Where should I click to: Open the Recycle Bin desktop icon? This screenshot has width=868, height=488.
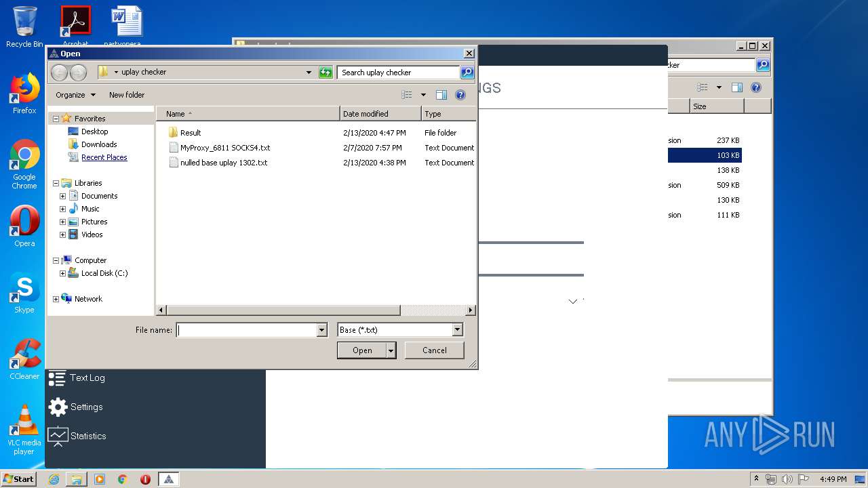click(x=24, y=27)
